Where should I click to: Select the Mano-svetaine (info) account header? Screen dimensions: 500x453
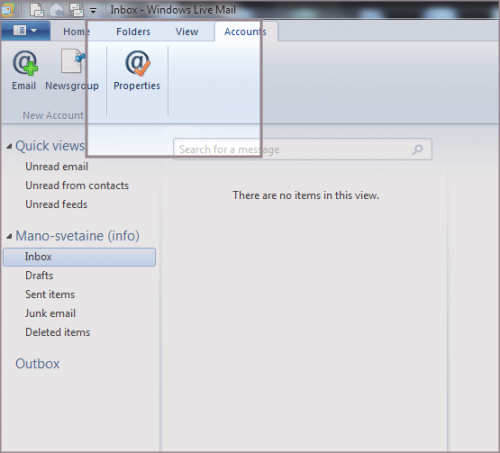pyautogui.click(x=77, y=236)
